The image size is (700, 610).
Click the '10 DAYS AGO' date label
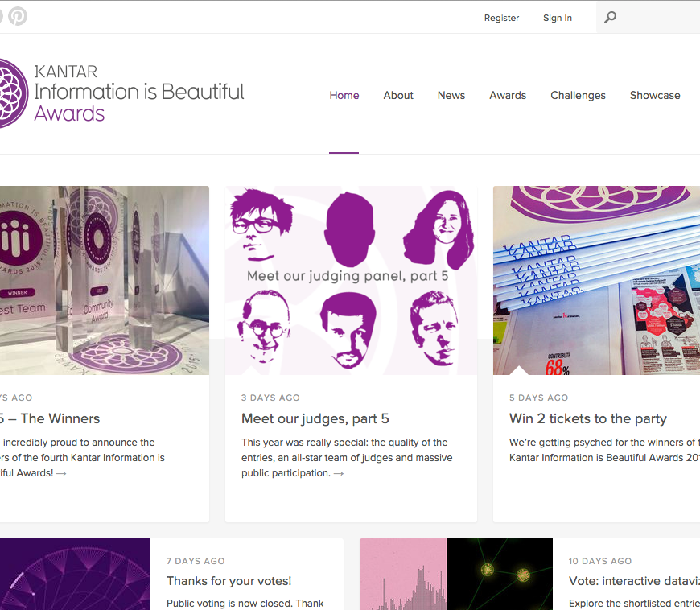click(x=600, y=562)
